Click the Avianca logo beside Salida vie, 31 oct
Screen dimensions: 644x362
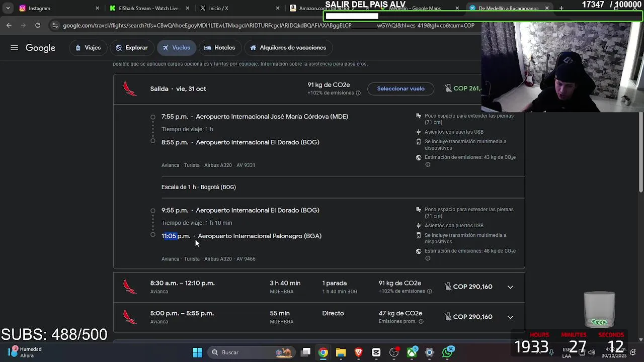[x=130, y=89]
